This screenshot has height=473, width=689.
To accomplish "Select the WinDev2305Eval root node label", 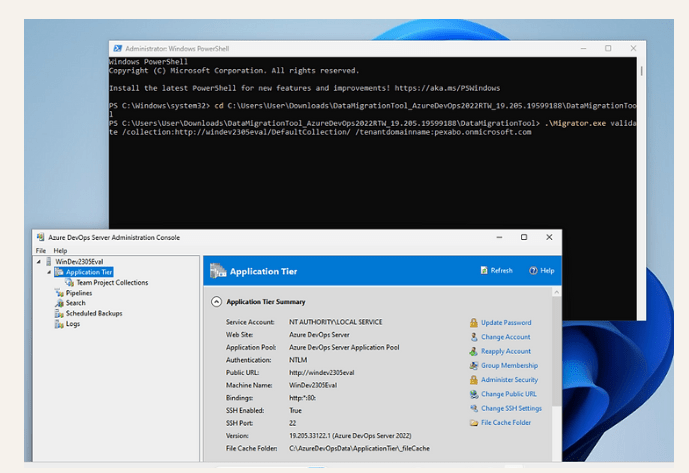I will coord(79,262).
